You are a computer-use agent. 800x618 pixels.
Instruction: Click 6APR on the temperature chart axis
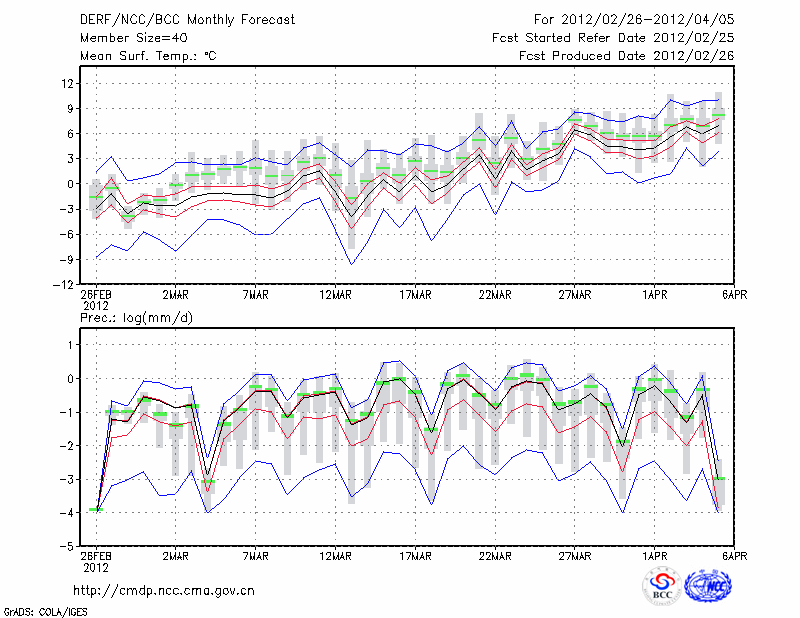click(735, 295)
